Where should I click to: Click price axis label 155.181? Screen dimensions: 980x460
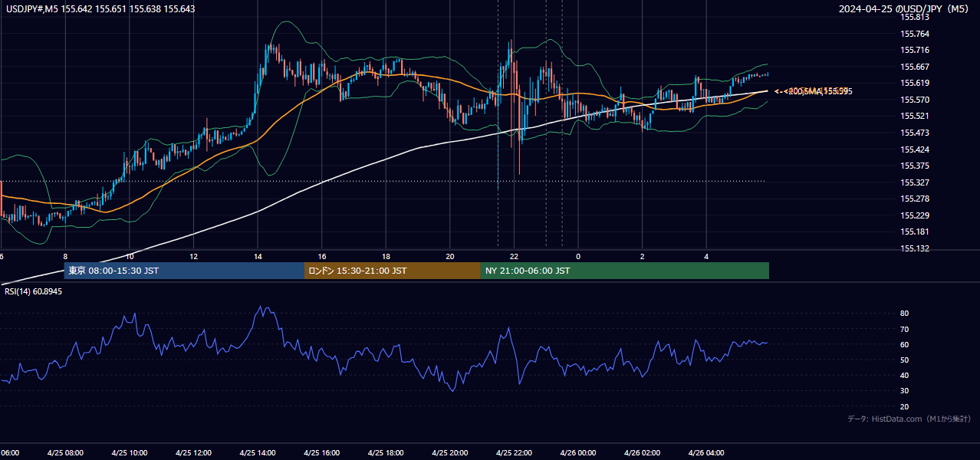click(915, 232)
